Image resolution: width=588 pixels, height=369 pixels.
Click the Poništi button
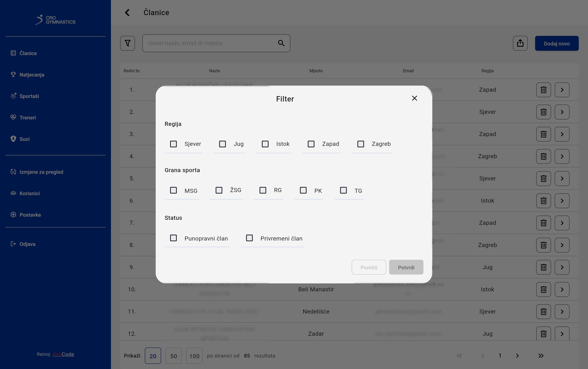[369, 267]
